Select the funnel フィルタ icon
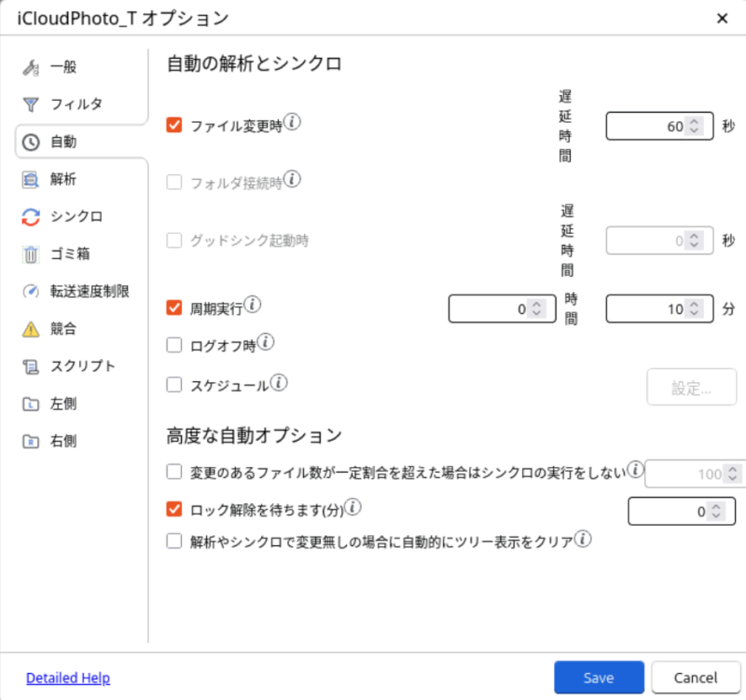The width and height of the screenshot is (746, 700). 31,104
